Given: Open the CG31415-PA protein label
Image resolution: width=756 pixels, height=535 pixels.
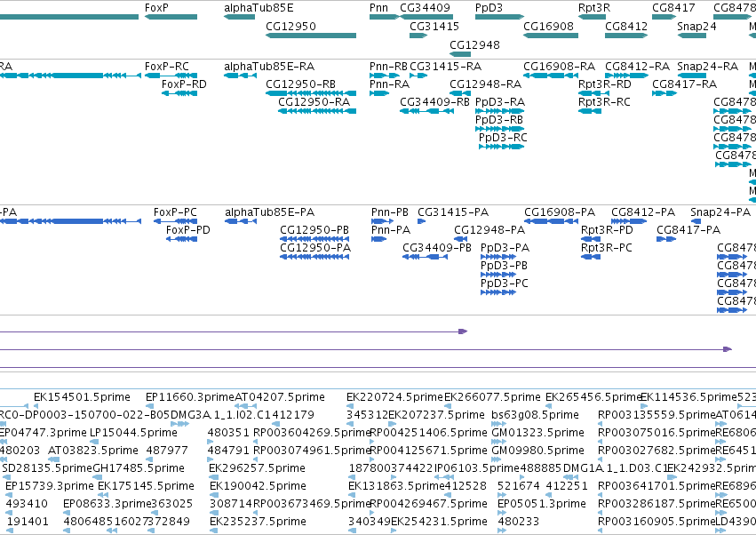Looking at the screenshot, I should pos(453,212).
